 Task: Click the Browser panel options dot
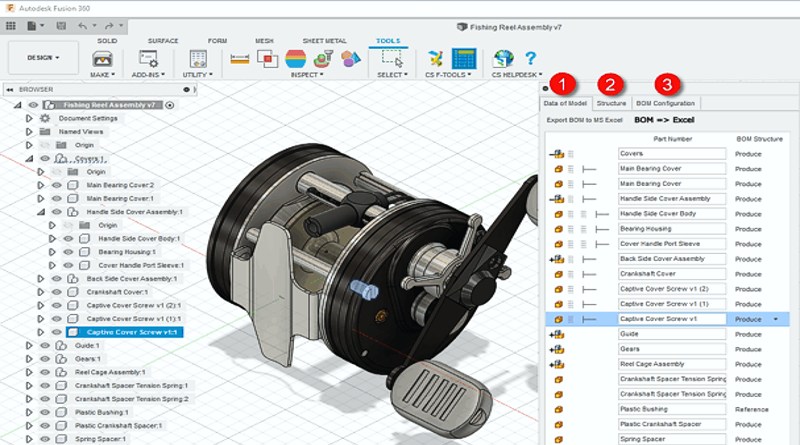click(186, 89)
